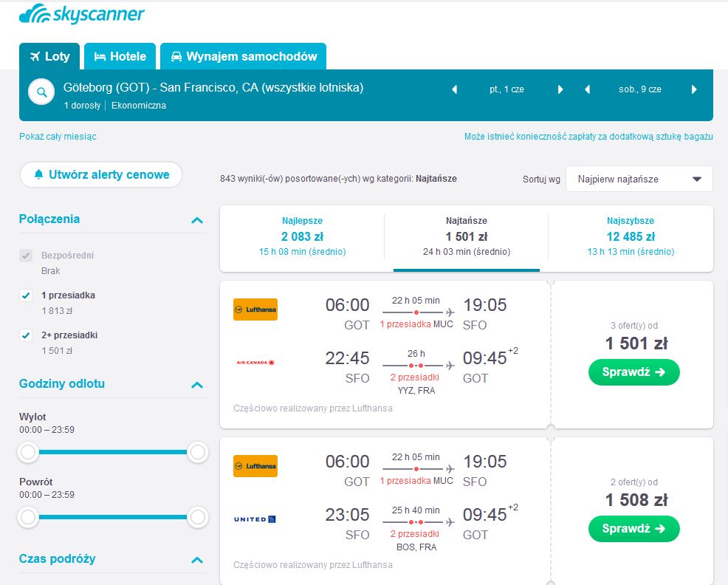Screen dimensions: 728x585
Task: Go to next return date after sob., 9 cze
Action: coord(694,89)
